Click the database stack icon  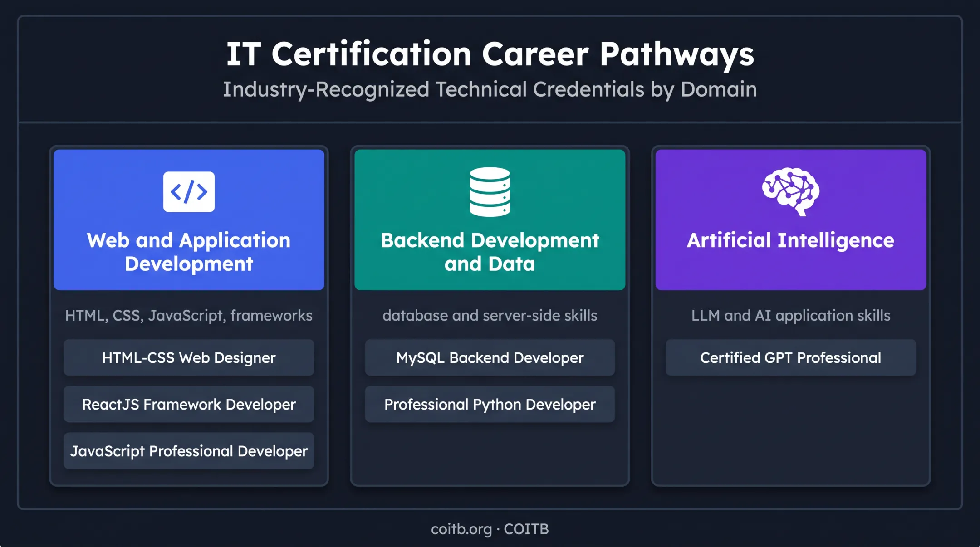click(490, 192)
